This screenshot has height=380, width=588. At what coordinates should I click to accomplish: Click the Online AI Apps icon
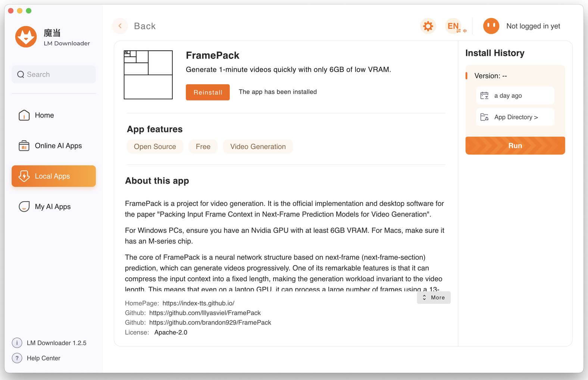pos(24,146)
